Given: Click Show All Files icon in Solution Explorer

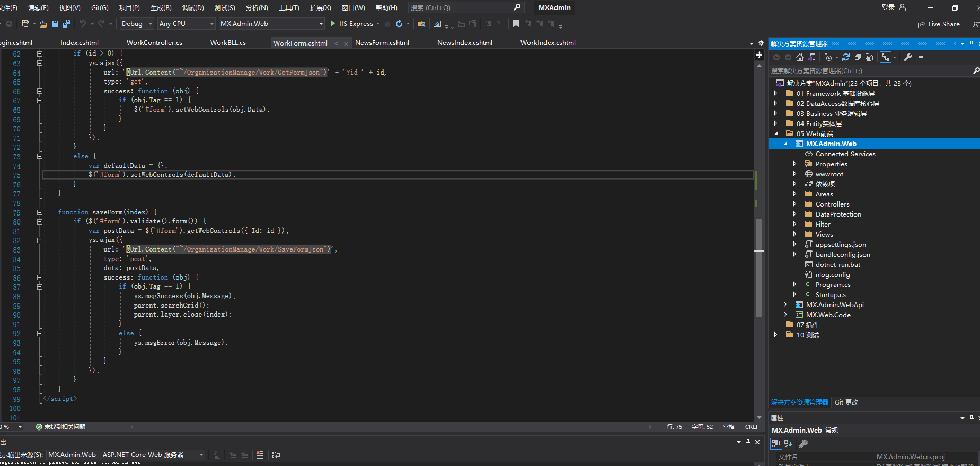Looking at the screenshot, I should click(x=869, y=57).
